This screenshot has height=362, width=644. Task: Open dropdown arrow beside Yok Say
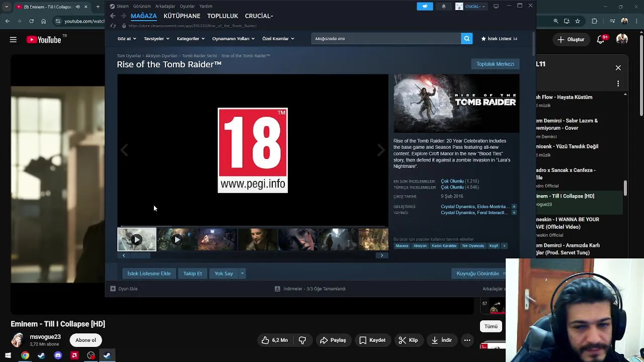pyautogui.click(x=242, y=274)
